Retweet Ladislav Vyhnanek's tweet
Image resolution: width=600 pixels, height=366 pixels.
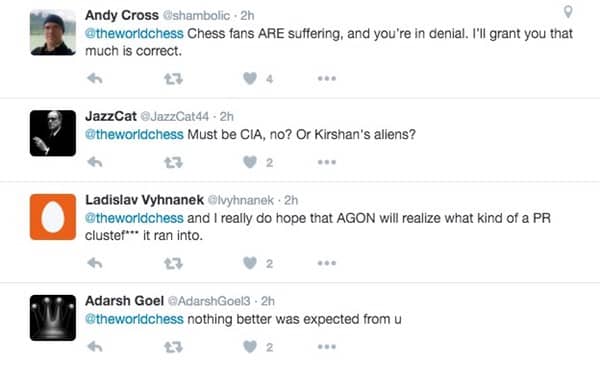click(173, 263)
